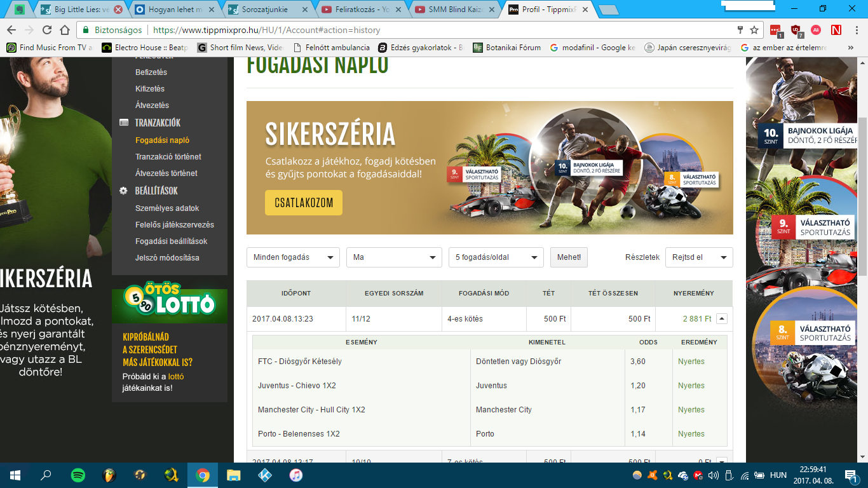This screenshot has width=868, height=488.
Task: Click the Mehet! button
Action: pos(569,257)
